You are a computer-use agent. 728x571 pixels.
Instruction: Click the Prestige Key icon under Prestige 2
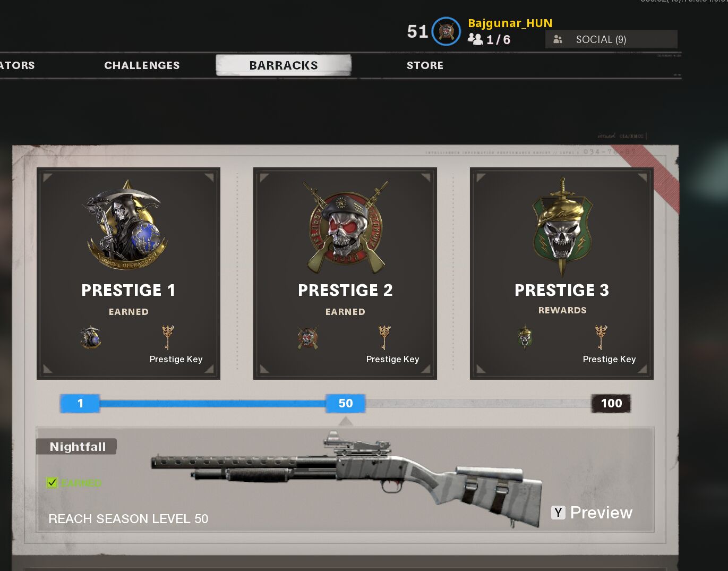coord(384,337)
